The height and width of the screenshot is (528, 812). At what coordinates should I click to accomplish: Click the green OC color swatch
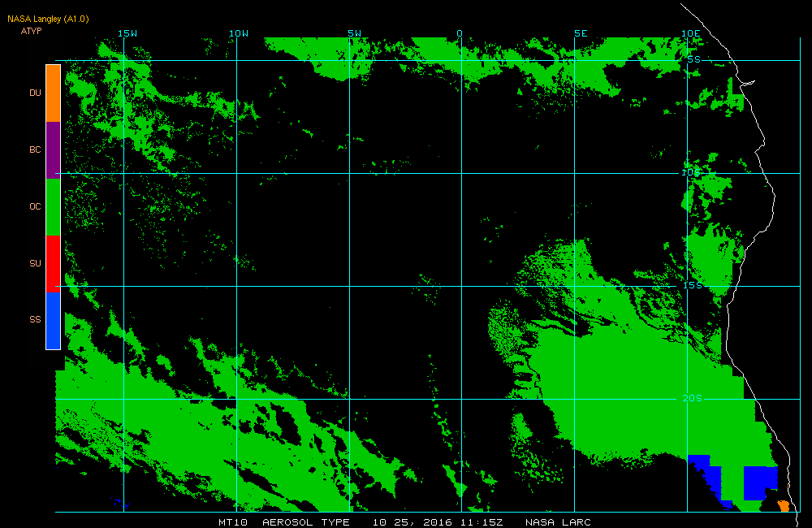tap(54, 207)
